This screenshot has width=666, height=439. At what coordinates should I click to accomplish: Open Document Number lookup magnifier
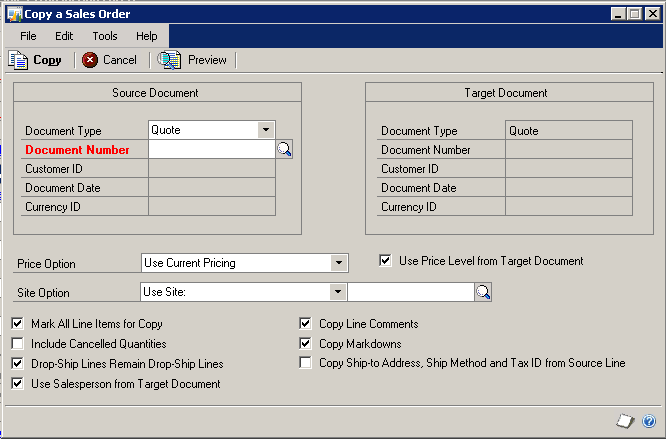click(x=284, y=149)
